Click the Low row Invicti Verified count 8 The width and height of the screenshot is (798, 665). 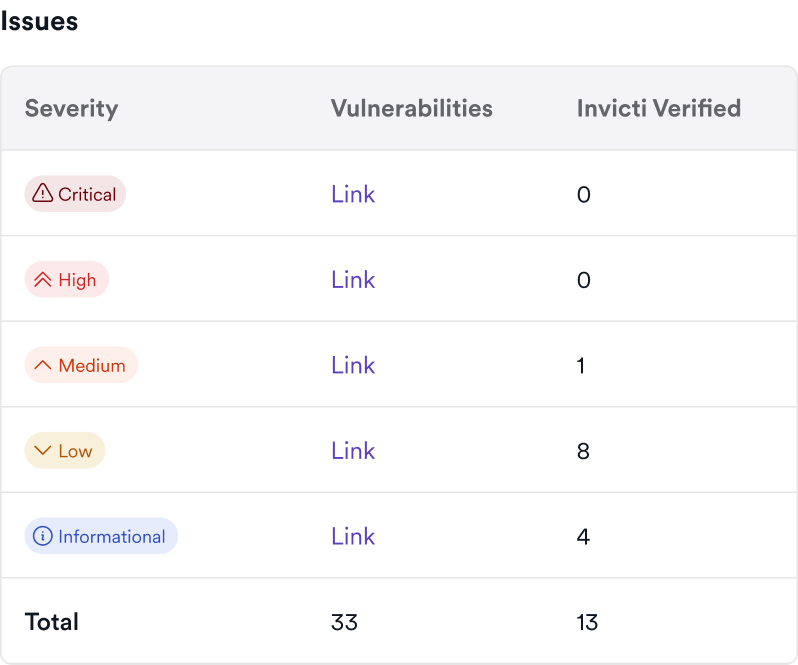[x=583, y=451]
